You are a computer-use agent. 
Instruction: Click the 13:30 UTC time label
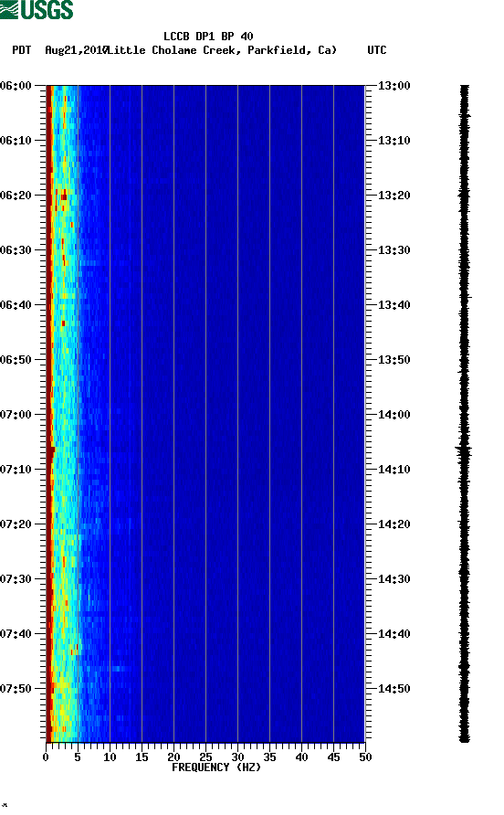[x=394, y=250]
